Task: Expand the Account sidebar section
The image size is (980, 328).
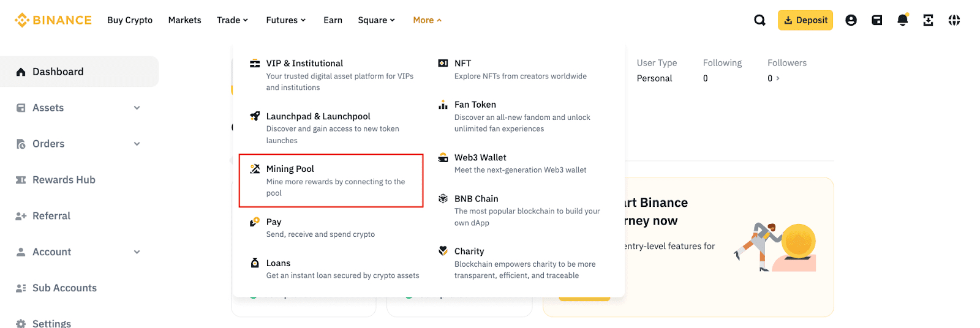Action: tap(137, 252)
